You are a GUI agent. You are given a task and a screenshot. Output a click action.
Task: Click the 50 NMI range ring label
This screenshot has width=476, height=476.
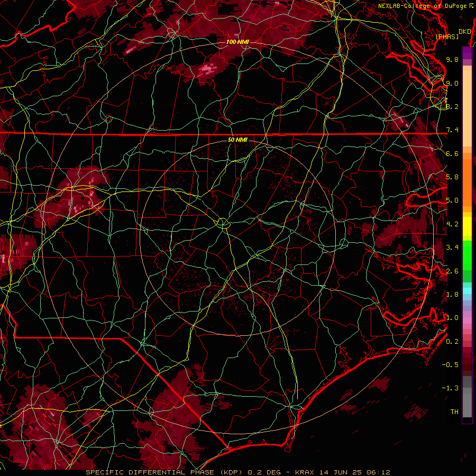pyautogui.click(x=237, y=140)
